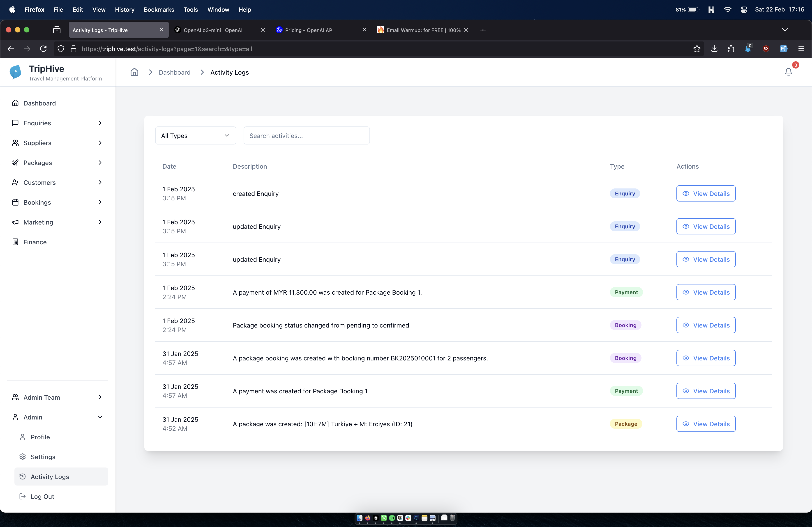Click the TripHive logo icon

click(15, 72)
